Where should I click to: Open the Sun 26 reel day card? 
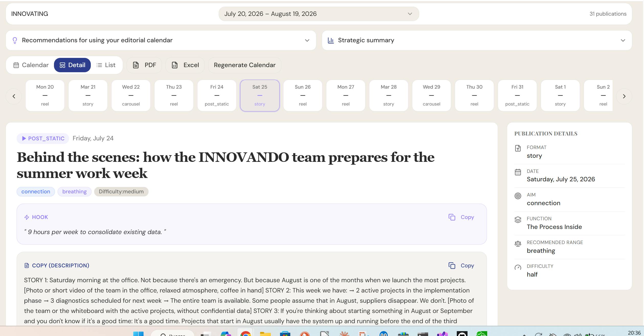[x=303, y=96]
